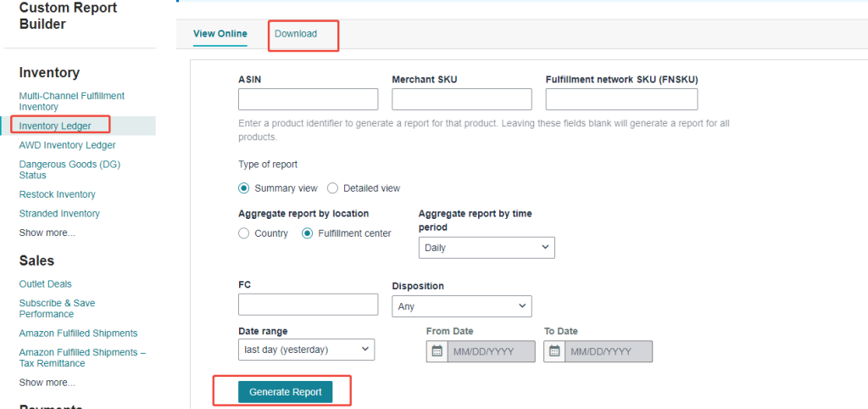Expand the Disposition dropdown
The image size is (868, 409).
461,306
